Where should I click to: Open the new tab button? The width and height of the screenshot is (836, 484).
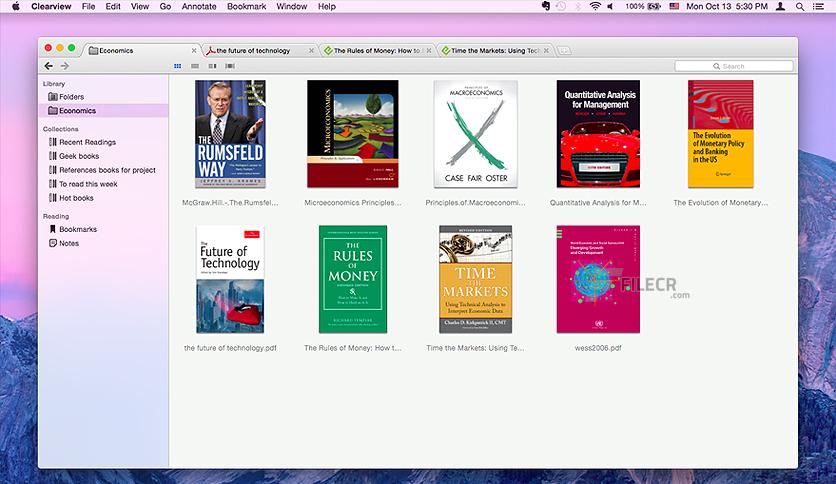point(564,51)
